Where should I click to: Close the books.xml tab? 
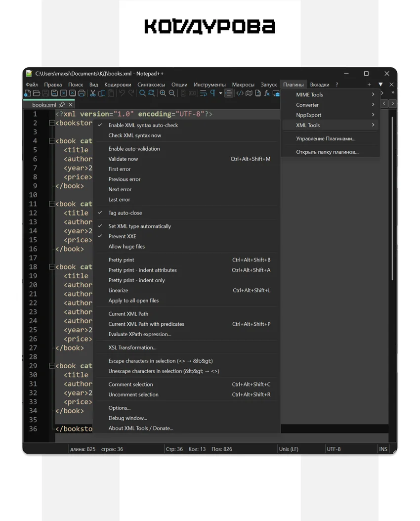(x=70, y=105)
